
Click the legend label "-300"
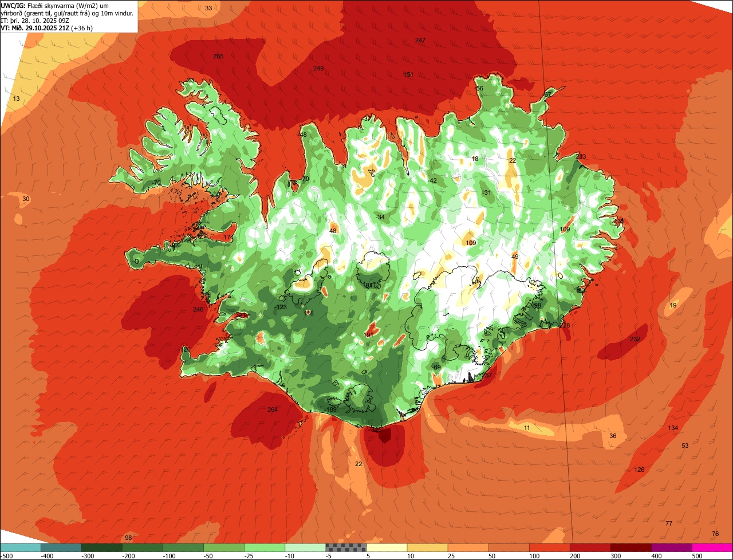click(87, 556)
